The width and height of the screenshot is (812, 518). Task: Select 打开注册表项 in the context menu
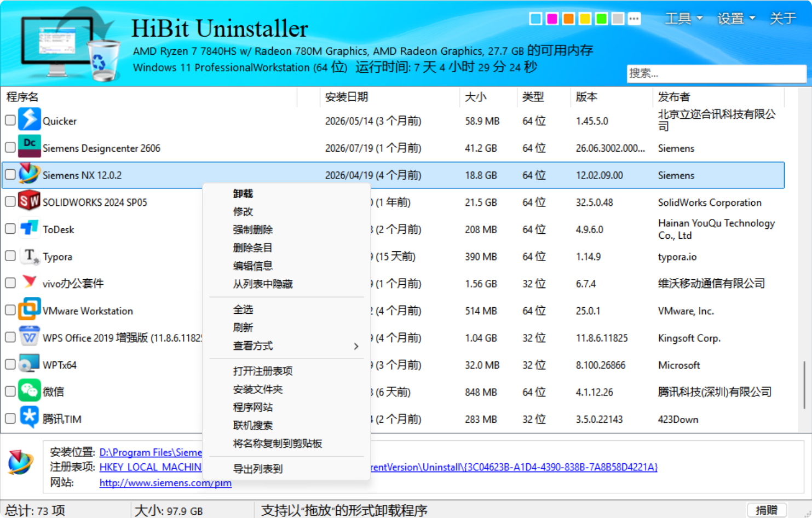[x=286, y=371]
